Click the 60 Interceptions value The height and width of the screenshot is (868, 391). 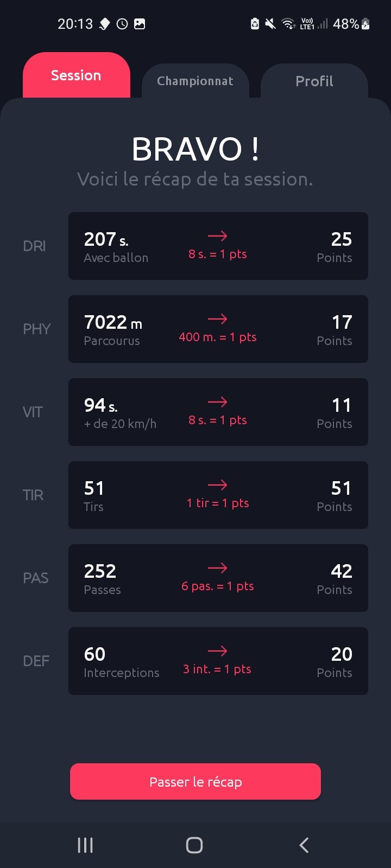pos(94,654)
